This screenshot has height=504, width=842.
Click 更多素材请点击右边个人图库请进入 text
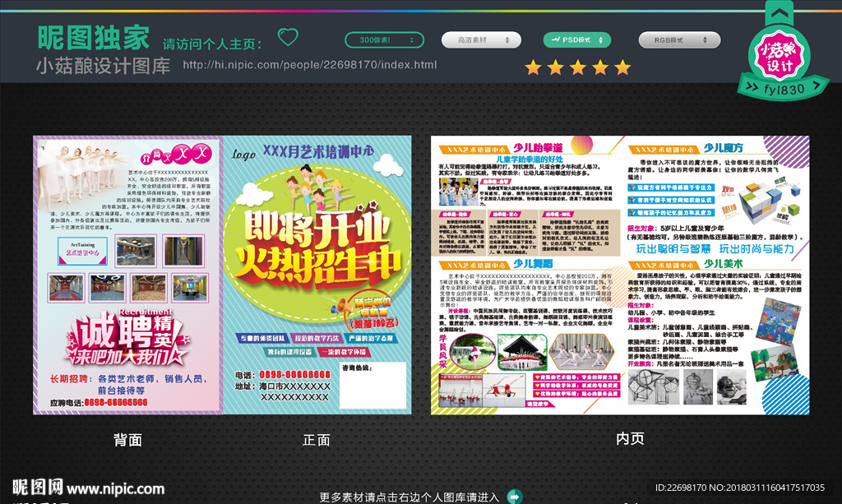click(409, 497)
